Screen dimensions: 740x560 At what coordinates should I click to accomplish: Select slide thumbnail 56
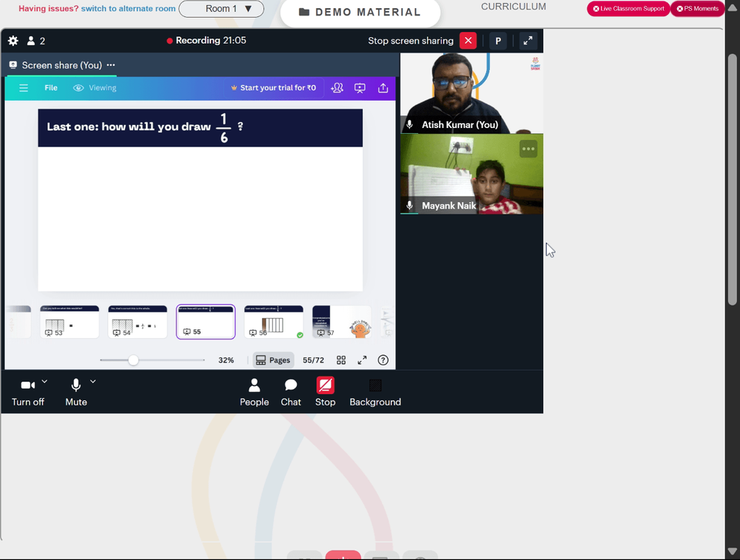pyautogui.click(x=274, y=322)
